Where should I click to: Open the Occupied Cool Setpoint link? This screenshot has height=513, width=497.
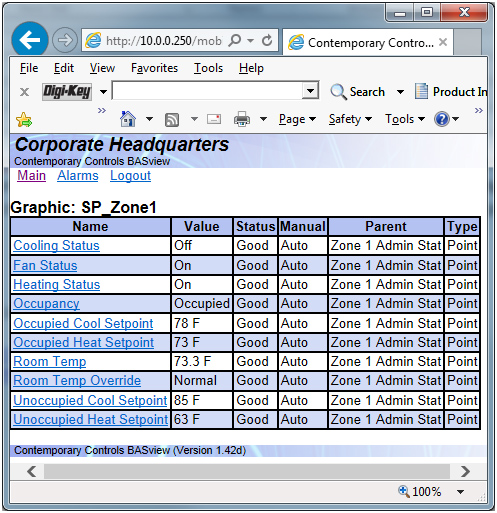[83, 323]
